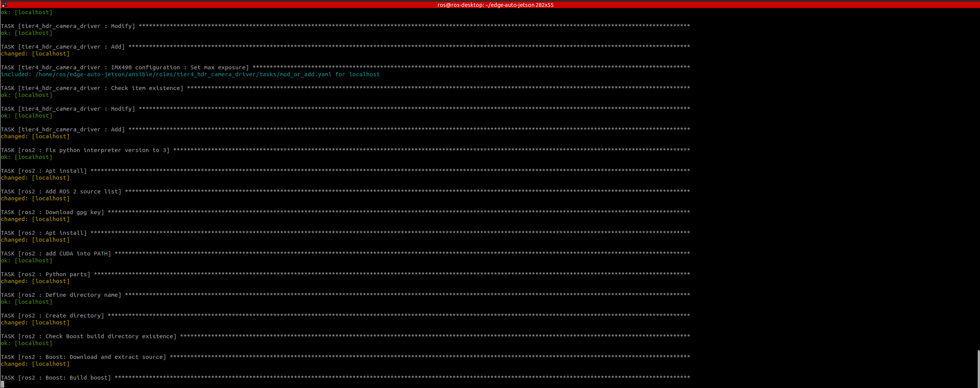
Task: Click 'ok: [localhost]' under Fix python interpreter
Action: pos(26,157)
